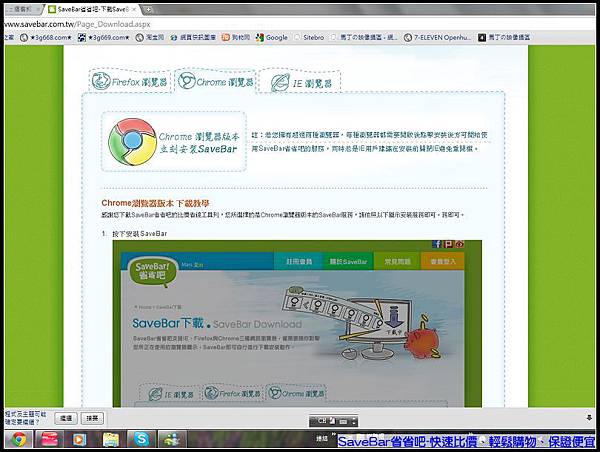Click the 常見問題 button in tutorial image
The image size is (600, 452).
[397, 262]
